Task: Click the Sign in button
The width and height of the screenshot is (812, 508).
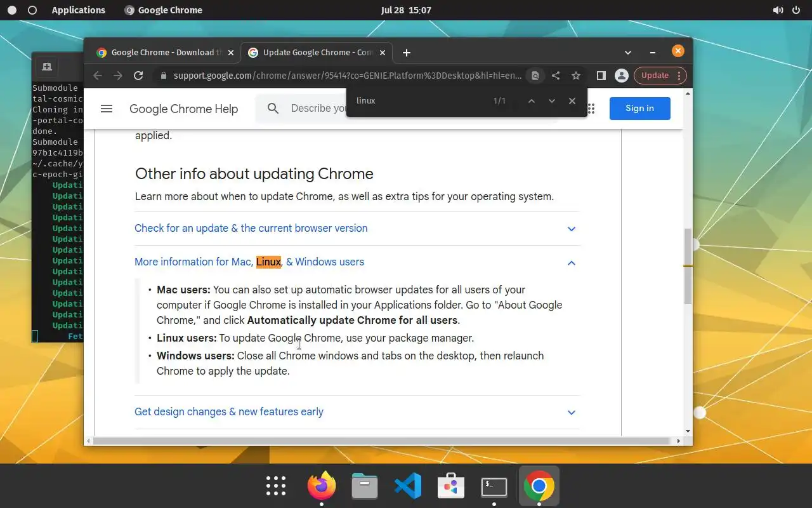Action: pos(639,109)
